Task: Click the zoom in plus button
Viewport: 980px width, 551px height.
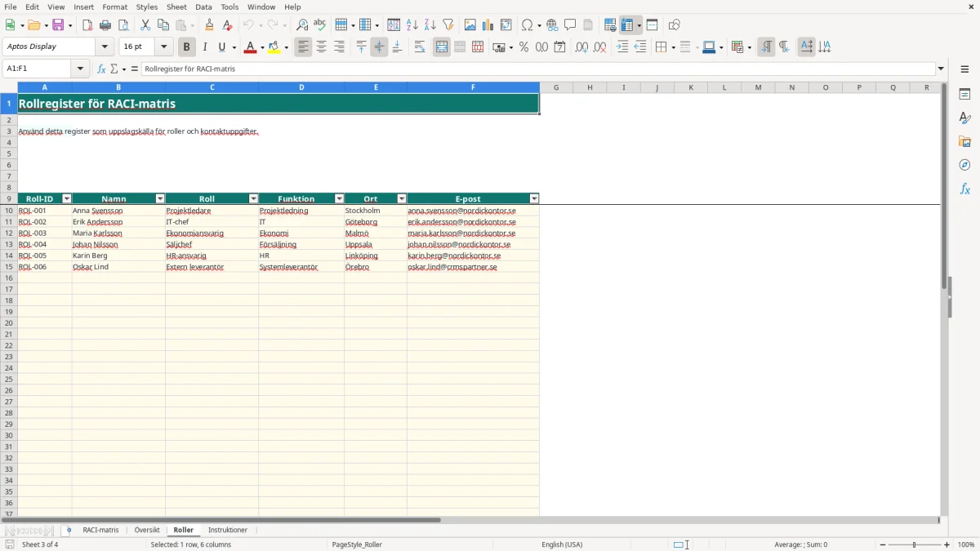Action: 947,544
